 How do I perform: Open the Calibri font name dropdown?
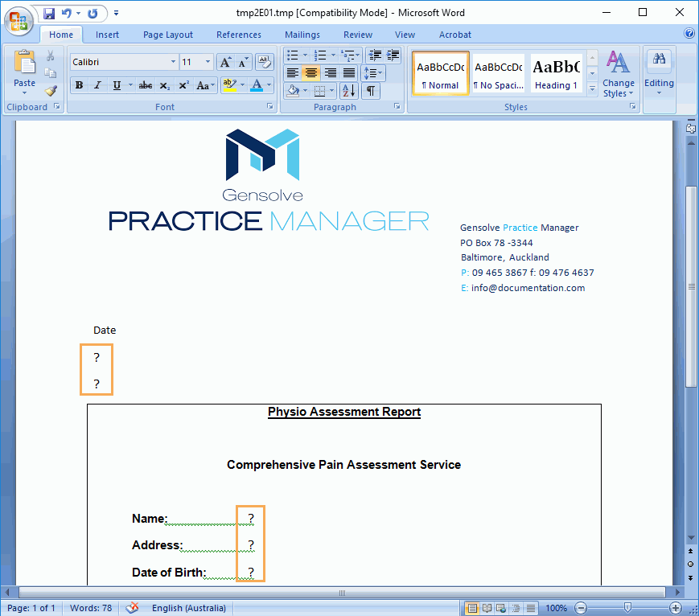tap(173, 62)
